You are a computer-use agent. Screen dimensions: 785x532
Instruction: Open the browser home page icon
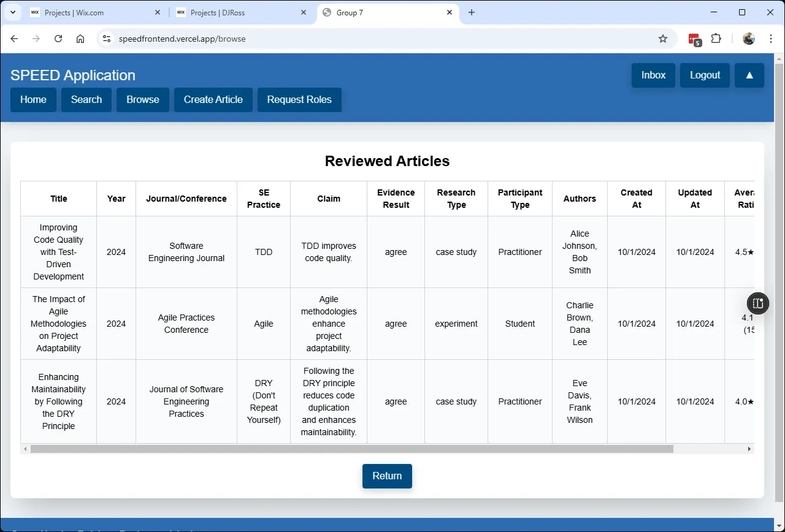click(x=80, y=39)
